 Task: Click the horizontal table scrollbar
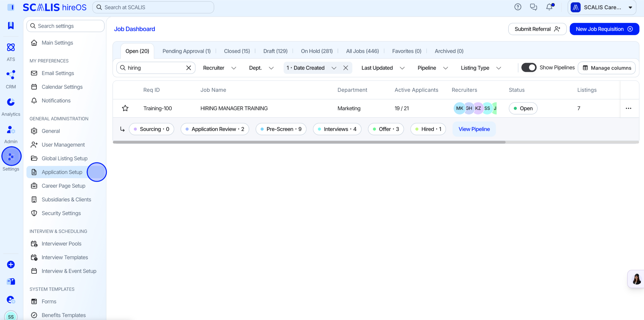(x=309, y=142)
